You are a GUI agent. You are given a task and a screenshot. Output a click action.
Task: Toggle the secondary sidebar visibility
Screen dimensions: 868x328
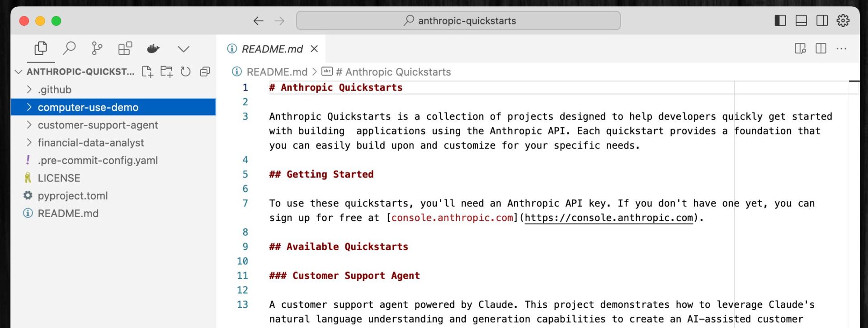pyautogui.click(x=822, y=20)
